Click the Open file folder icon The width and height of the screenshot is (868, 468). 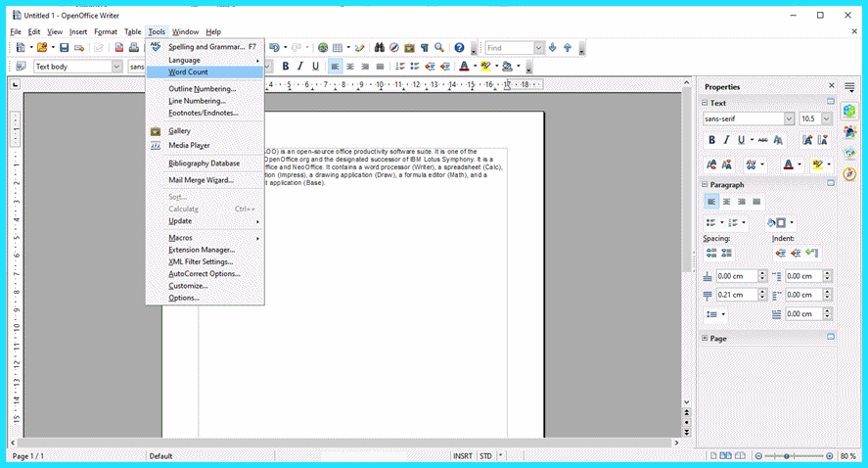42,48
